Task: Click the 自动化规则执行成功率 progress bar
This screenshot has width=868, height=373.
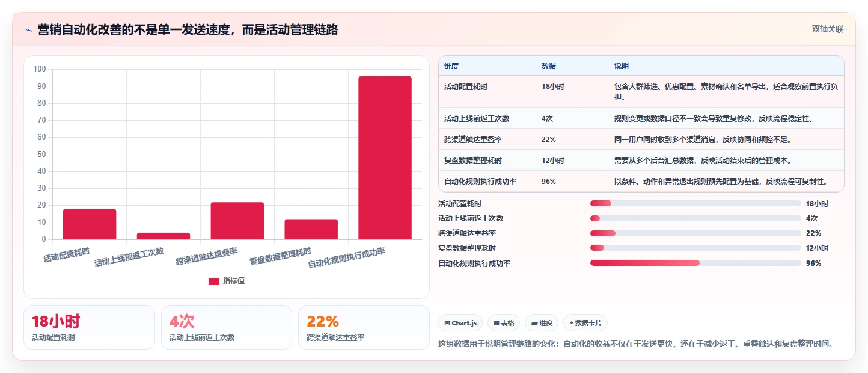Action: tap(695, 263)
